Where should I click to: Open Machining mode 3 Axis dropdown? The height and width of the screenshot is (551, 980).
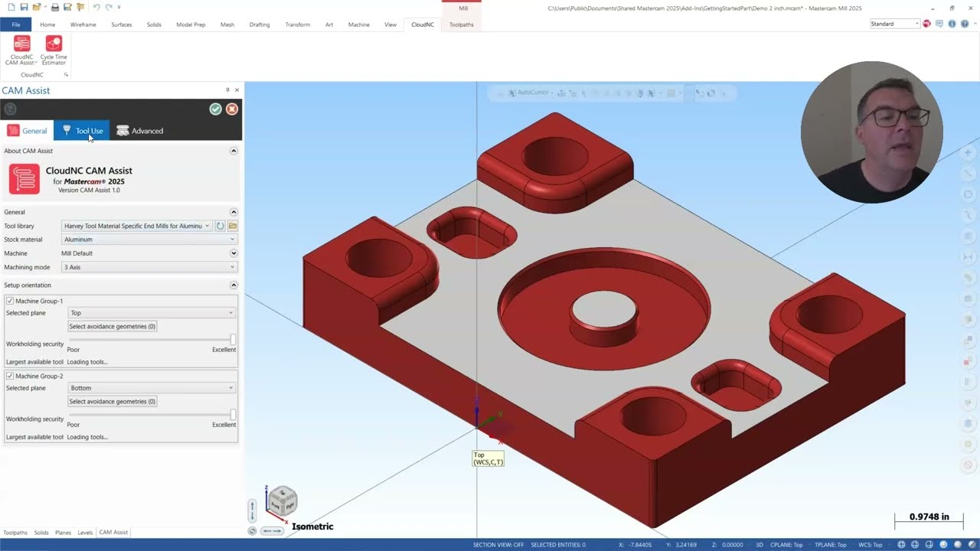(149, 267)
